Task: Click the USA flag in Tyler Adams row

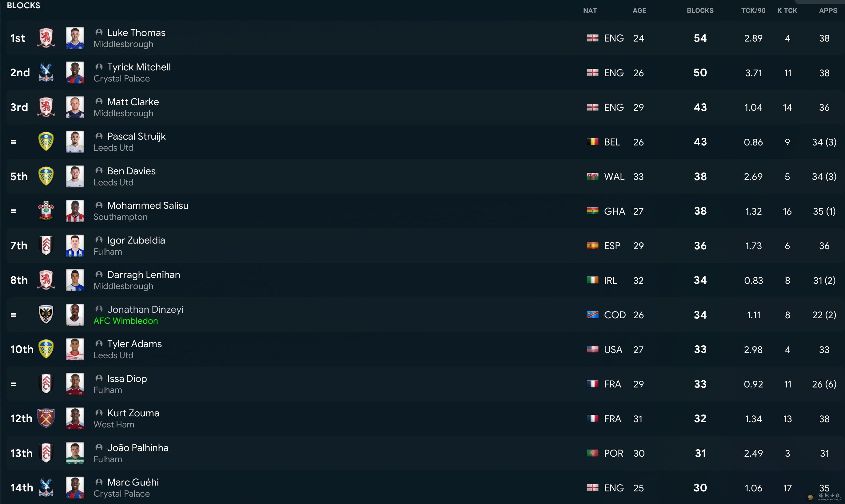Action: 592,349
